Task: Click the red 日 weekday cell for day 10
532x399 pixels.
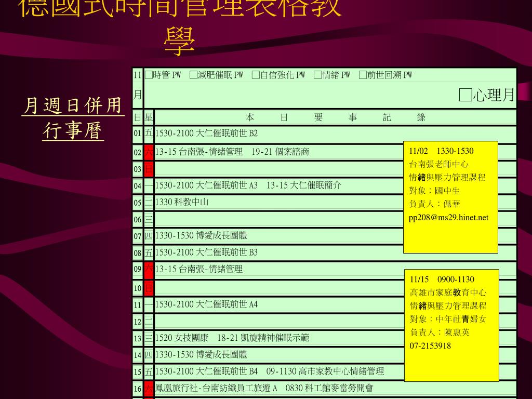Action: coord(149,288)
